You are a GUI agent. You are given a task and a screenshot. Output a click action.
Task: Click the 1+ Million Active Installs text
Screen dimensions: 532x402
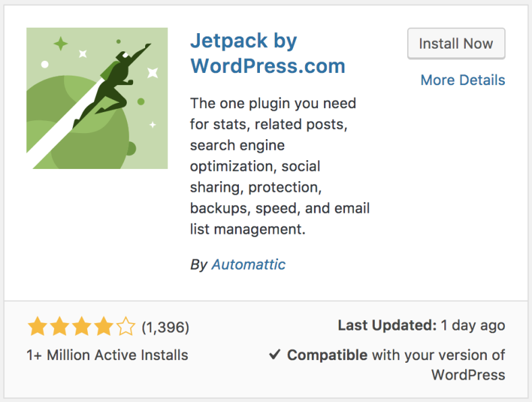(x=107, y=355)
